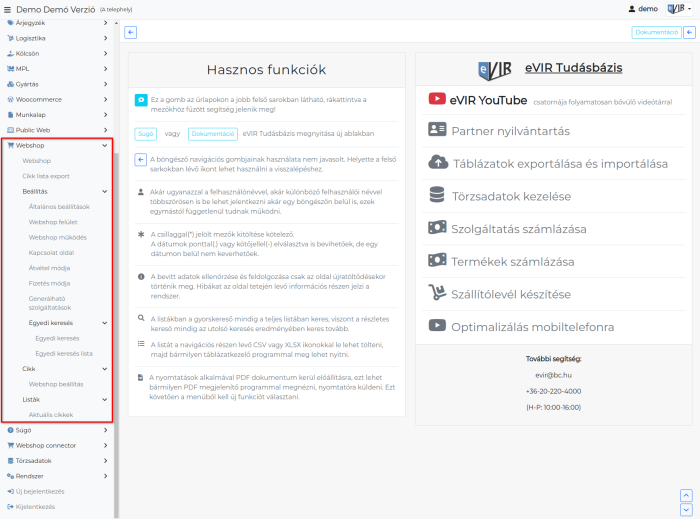700x519 pixels.
Task: Click the eVIR YouTube play icon
Action: point(436,99)
